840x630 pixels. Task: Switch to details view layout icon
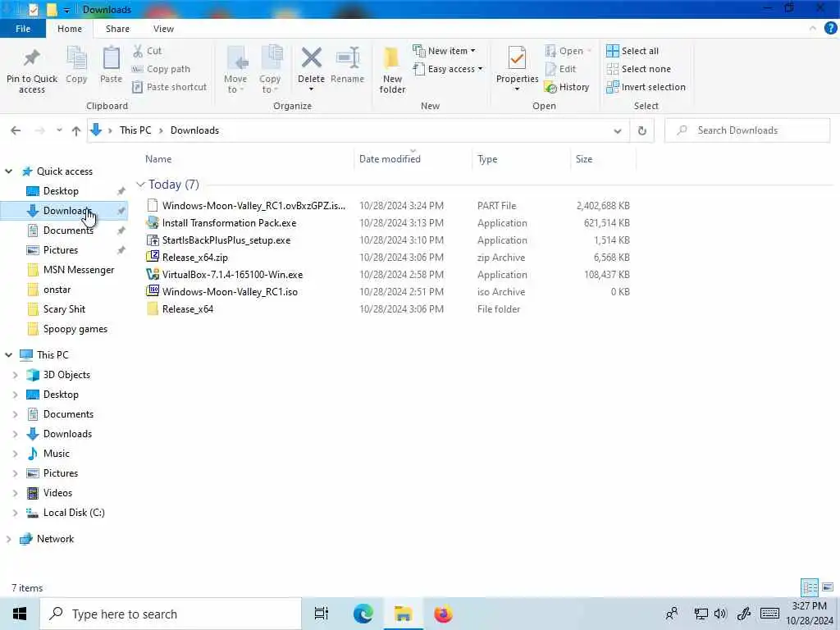pyautogui.click(x=809, y=587)
